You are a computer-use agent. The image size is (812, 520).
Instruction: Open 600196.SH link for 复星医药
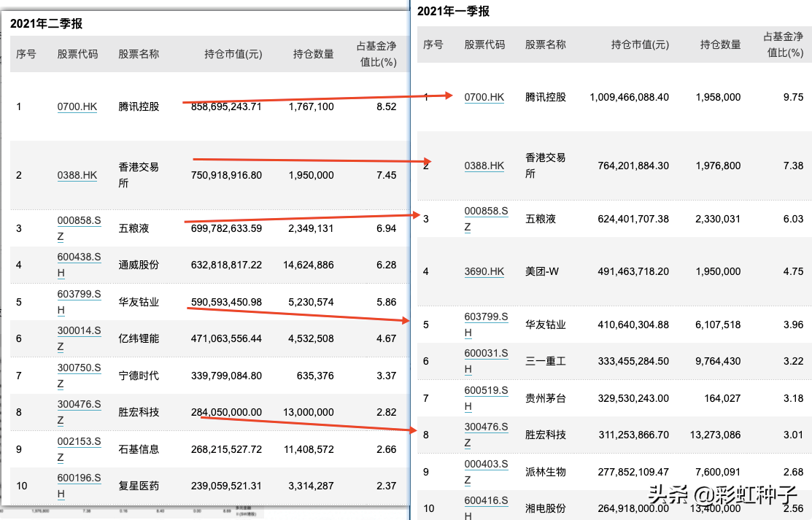tap(79, 486)
